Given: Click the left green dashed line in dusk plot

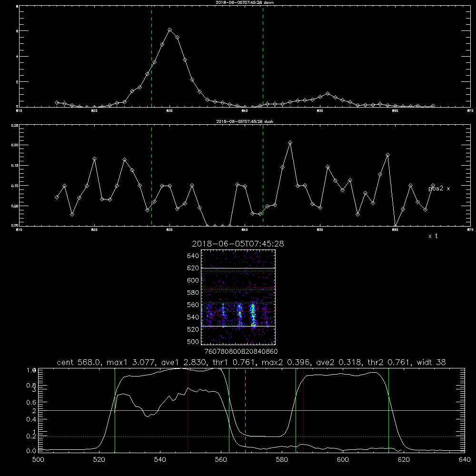Looking at the screenshot, I should tap(151, 176).
